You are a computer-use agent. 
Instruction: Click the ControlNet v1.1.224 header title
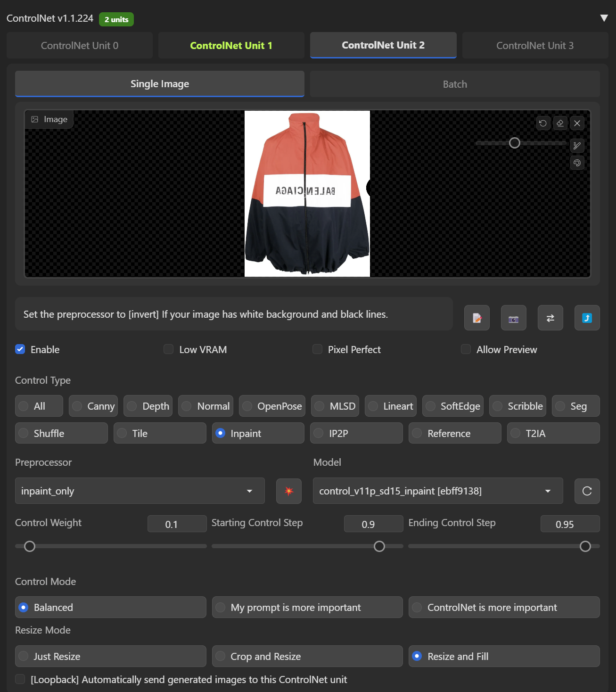click(x=50, y=18)
